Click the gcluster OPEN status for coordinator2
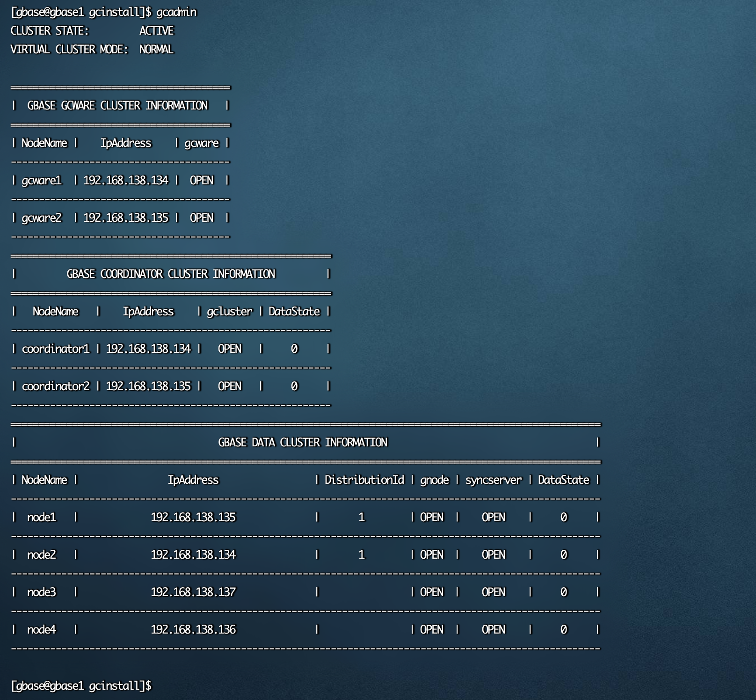Image resolution: width=756 pixels, height=700 pixels. (230, 386)
